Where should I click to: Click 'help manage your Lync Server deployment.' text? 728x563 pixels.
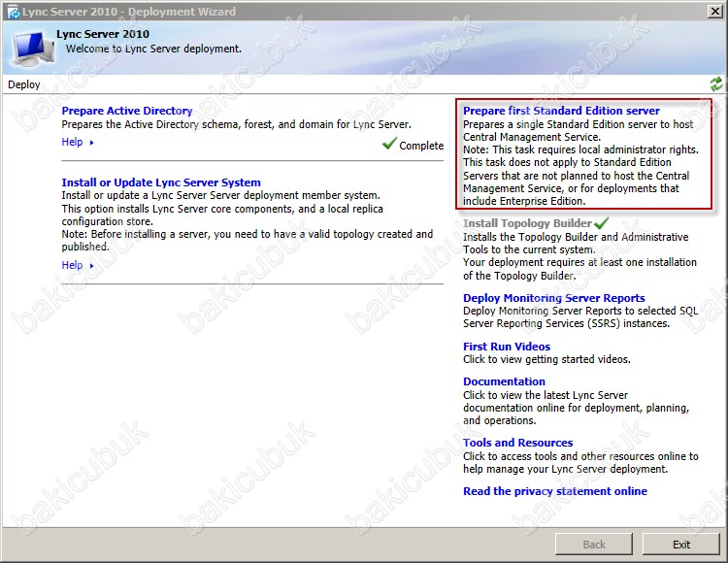click(566, 469)
